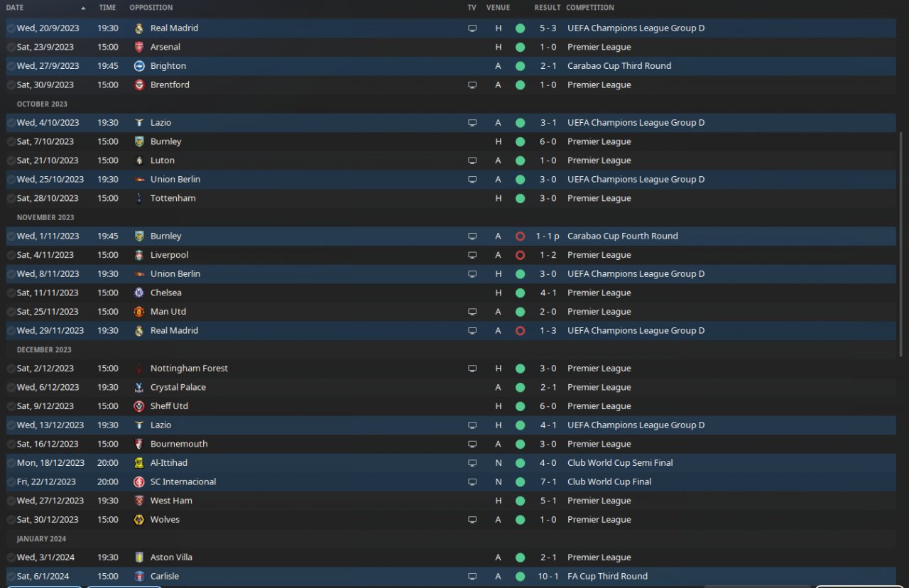Viewport: 909px width, 588px height.
Task: Click the Real Madrid crest on 20/9/2023
Action: 138,28
